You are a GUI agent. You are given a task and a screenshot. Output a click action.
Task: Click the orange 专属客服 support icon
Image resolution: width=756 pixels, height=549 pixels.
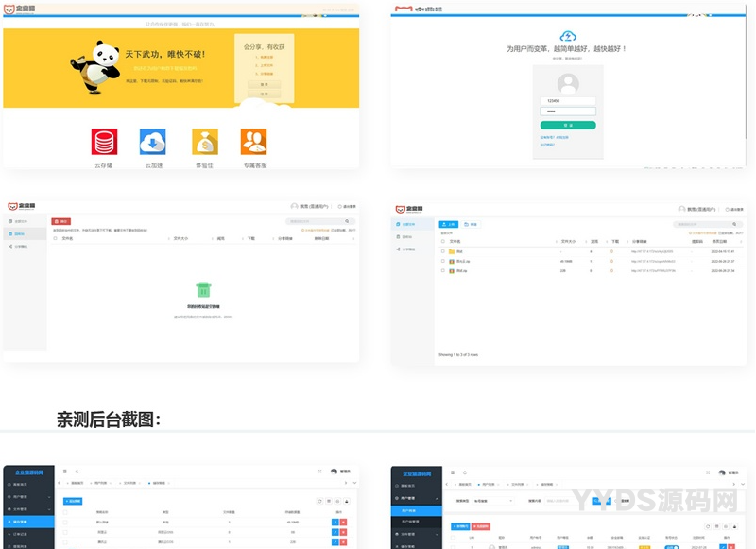[x=253, y=141]
